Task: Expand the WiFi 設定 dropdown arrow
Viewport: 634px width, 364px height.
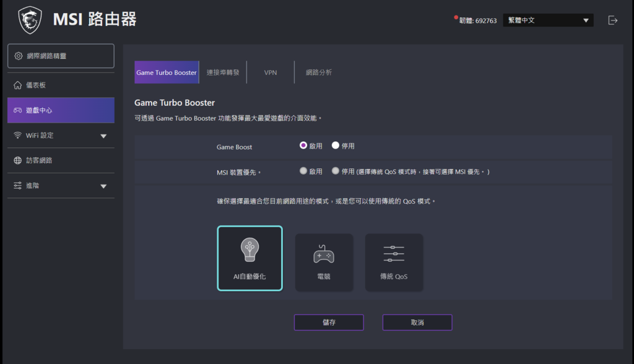Action: pos(103,136)
